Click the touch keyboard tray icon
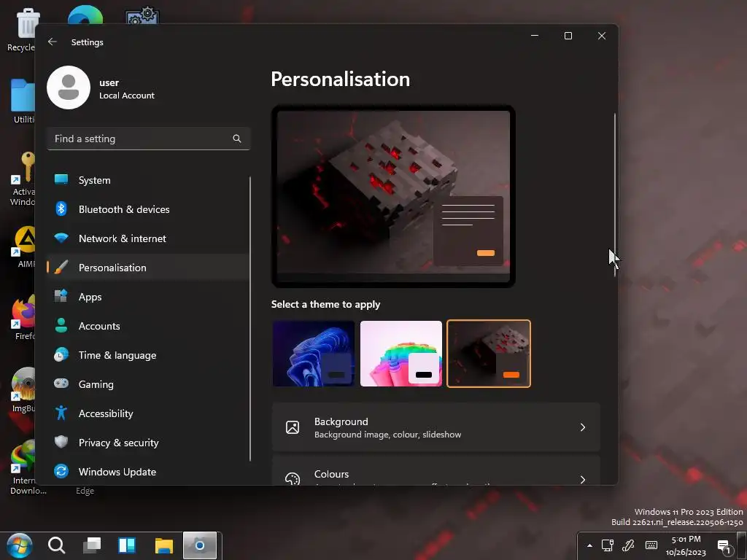The width and height of the screenshot is (747, 560). [651, 545]
